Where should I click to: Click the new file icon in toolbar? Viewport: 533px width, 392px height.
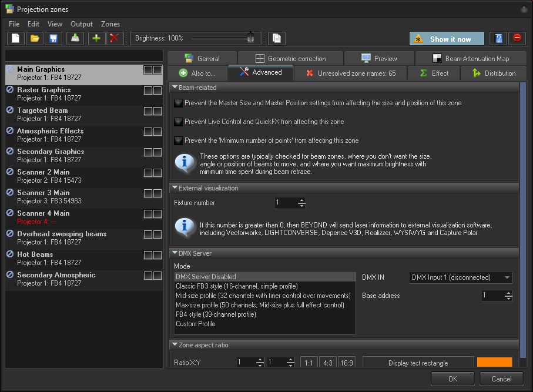pyautogui.click(x=16, y=39)
